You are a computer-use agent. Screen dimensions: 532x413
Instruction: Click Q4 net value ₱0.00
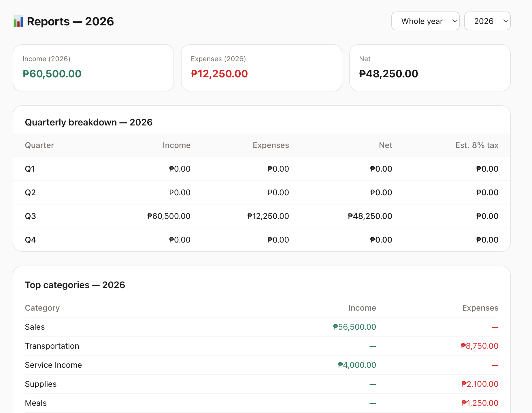[x=381, y=240]
